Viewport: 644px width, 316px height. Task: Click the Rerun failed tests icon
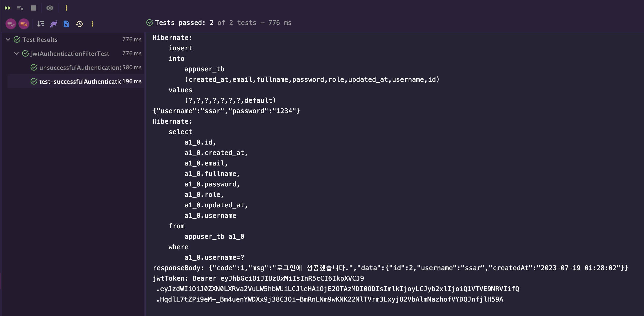(20, 8)
